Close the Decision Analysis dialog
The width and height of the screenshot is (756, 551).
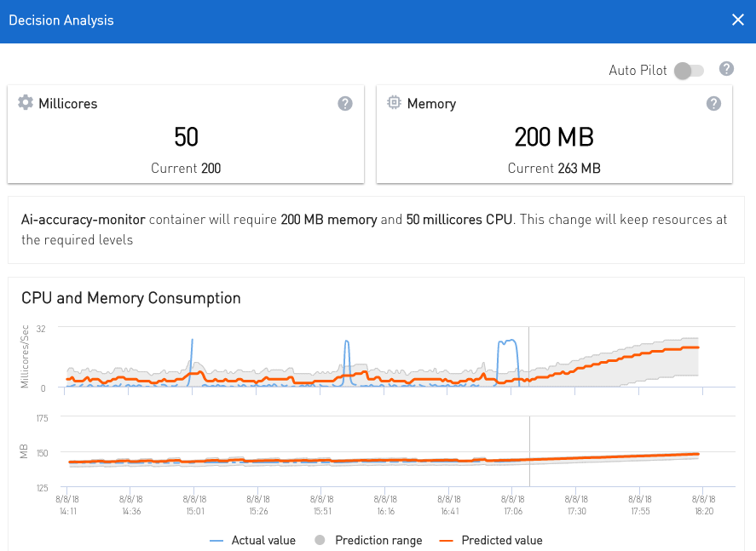pos(737,20)
